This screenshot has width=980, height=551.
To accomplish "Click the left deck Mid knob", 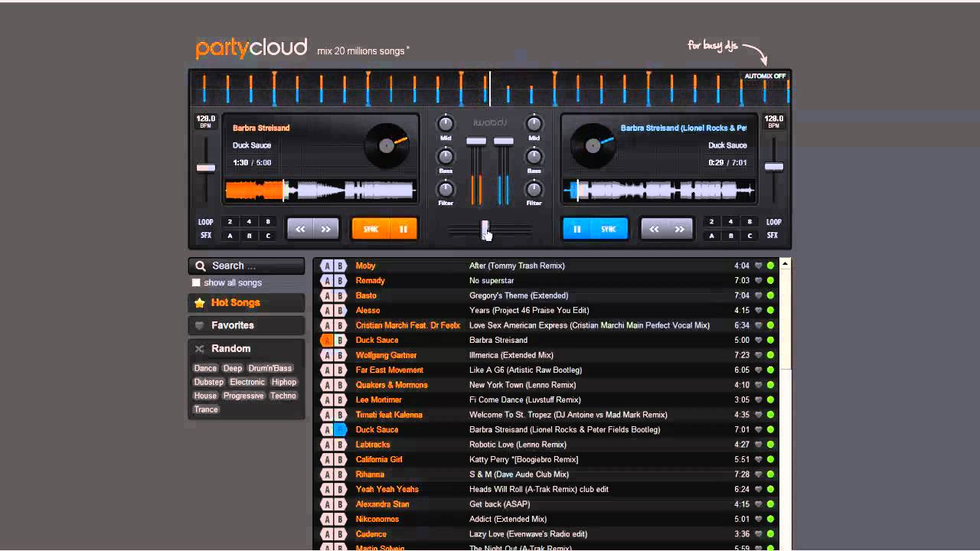I will coord(446,124).
